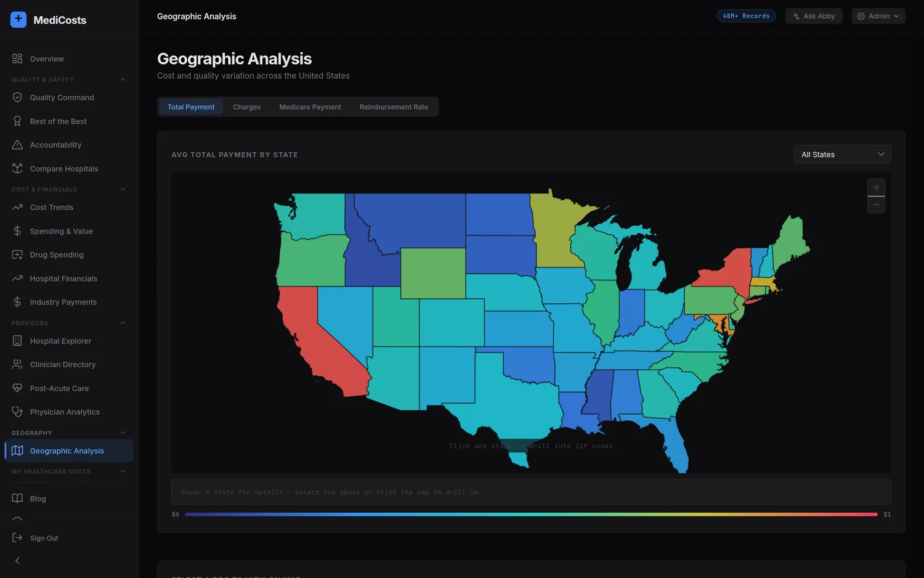Select the Total Payment tab

191,107
